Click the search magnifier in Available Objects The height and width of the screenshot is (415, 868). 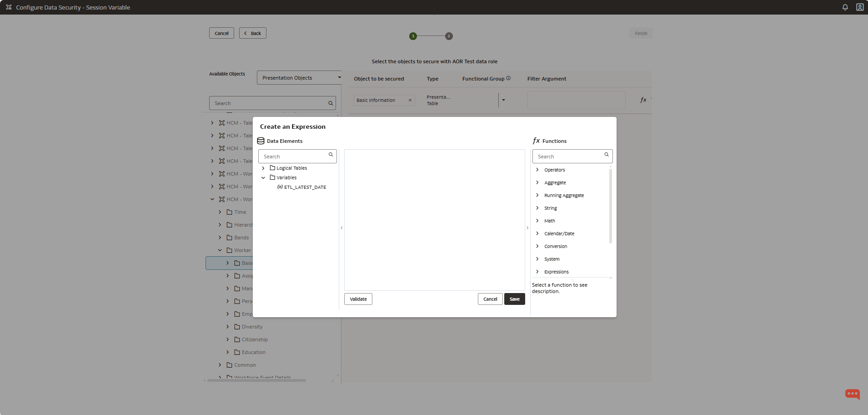pyautogui.click(x=331, y=103)
